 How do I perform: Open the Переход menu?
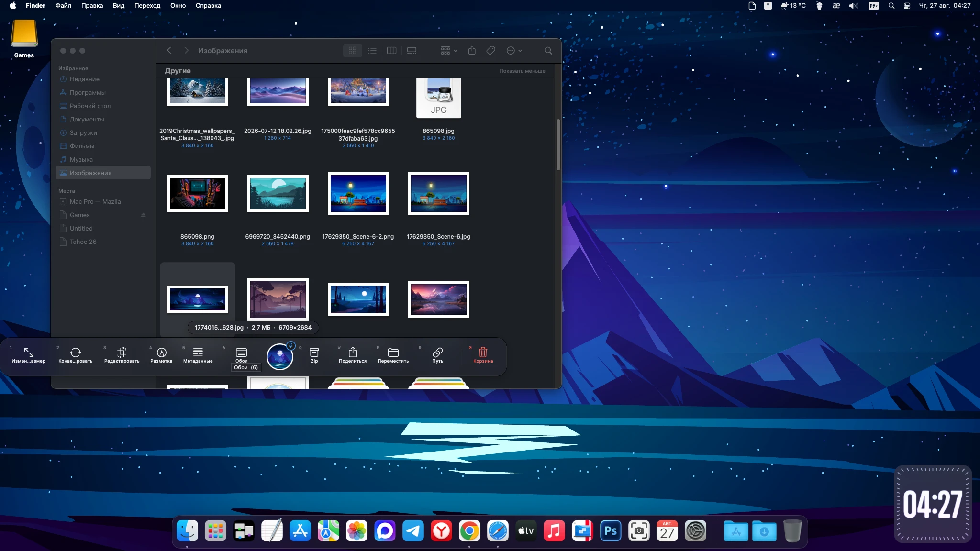tap(147, 6)
